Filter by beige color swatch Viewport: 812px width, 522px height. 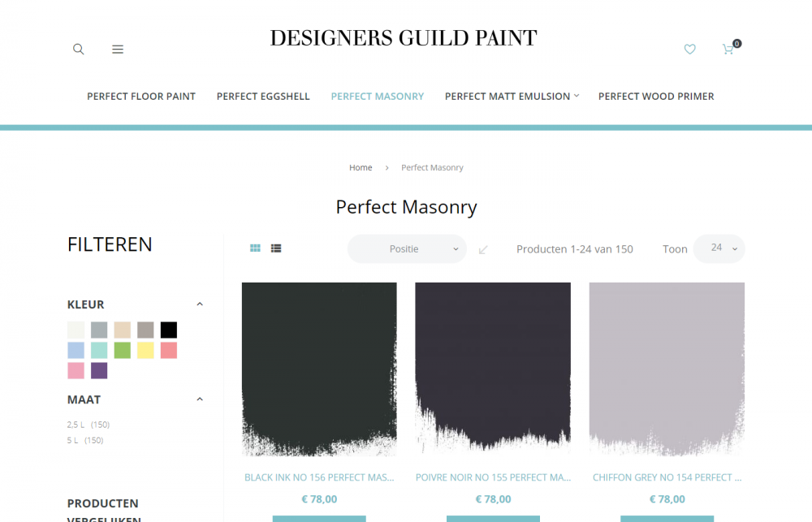[123, 330]
